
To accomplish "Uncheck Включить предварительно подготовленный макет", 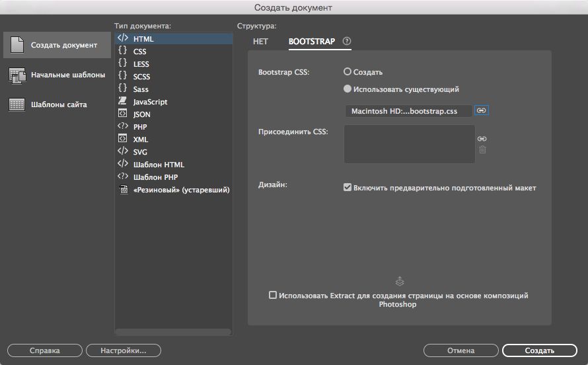I will coord(348,187).
